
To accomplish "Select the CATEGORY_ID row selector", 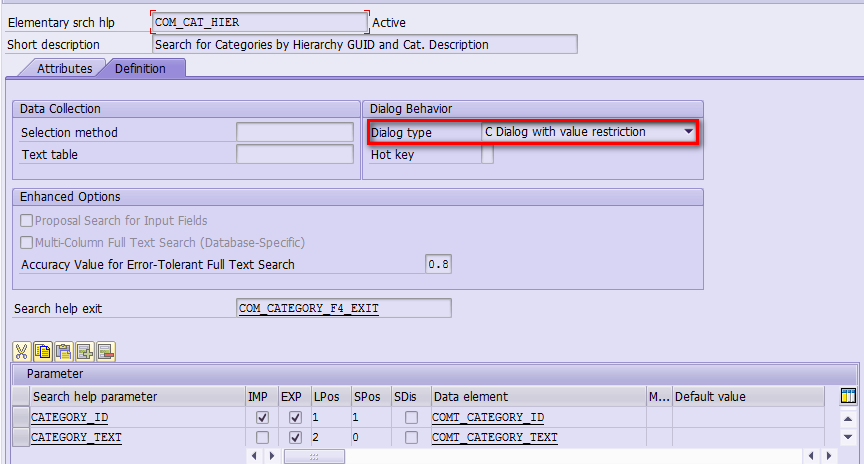I will click(x=21, y=417).
